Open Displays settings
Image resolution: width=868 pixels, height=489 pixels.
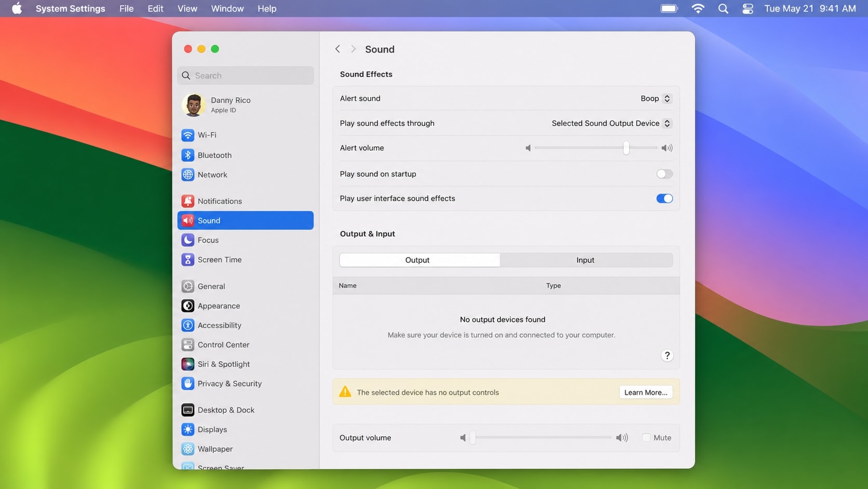click(x=245, y=429)
